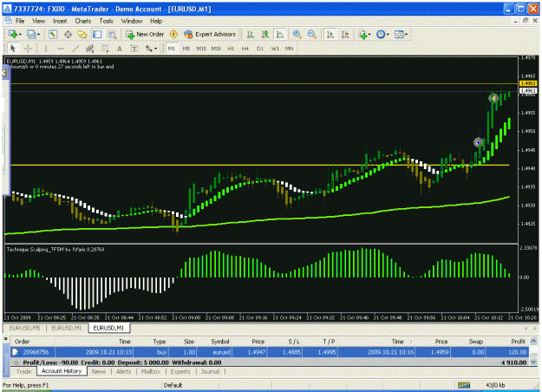Switch to the Trade terminal tab
Screen dimensions: 542x392
point(24,371)
